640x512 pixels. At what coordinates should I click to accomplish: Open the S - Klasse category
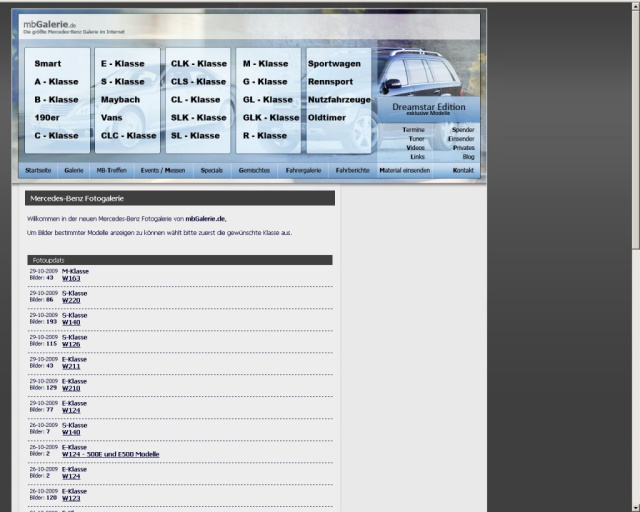tap(123, 82)
